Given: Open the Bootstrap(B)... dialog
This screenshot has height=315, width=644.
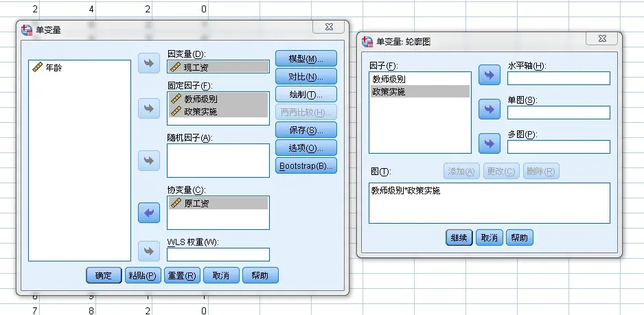Looking at the screenshot, I should point(306,166).
